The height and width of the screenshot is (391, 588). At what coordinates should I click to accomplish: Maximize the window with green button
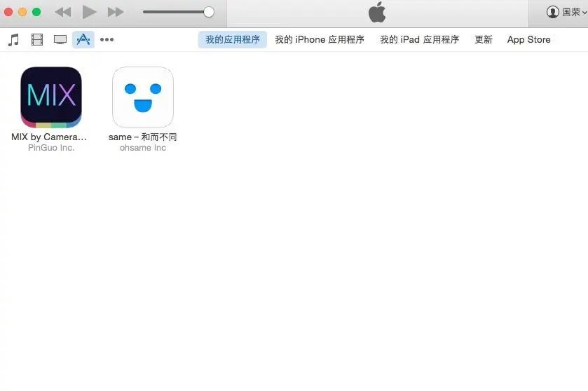[36, 12]
